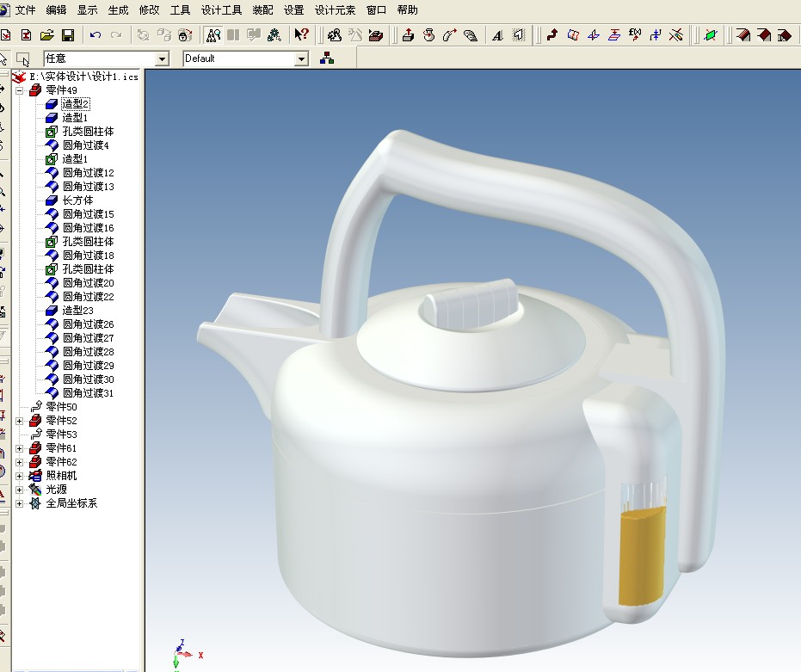Image resolution: width=801 pixels, height=672 pixels.
Task: Click the hierarchy structure icon
Action: point(327,59)
